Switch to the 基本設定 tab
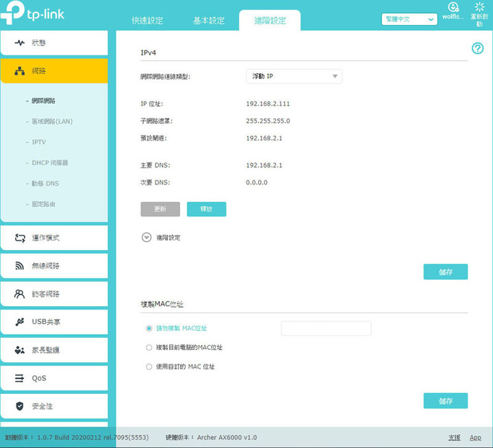The height and width of the screenshot is (448, 493). tap(209, 21)
